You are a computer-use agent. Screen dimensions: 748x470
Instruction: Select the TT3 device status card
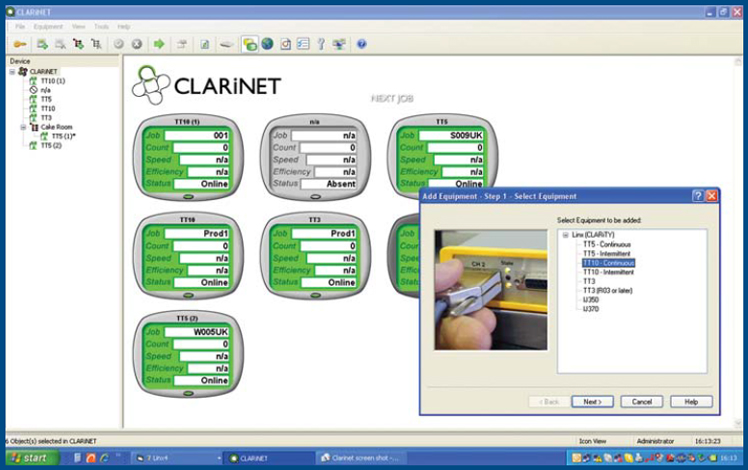315,256
